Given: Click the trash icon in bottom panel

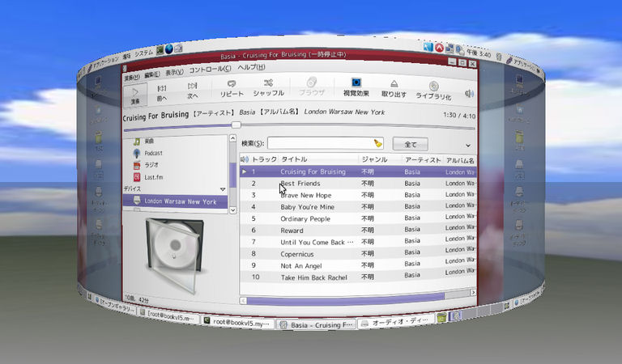Looking at the screenshot, I should [x=441, y=317].
